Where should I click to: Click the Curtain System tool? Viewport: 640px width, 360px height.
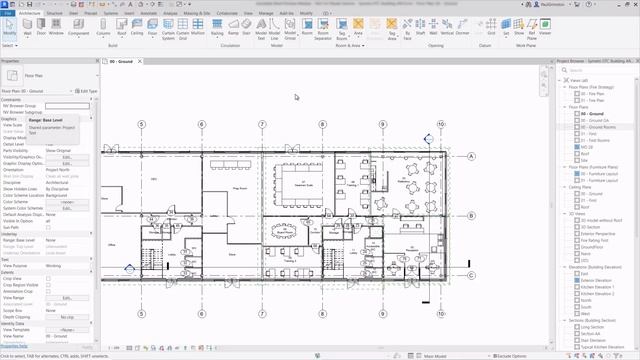point(168,29)
